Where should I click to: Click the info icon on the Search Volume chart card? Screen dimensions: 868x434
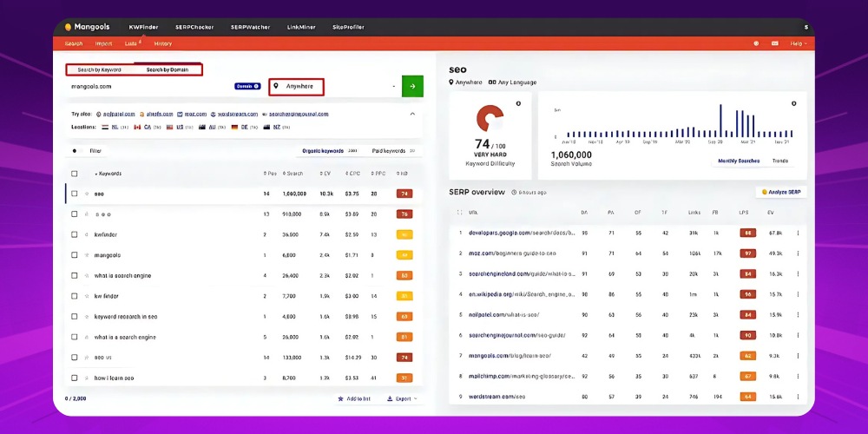point(793,103)
